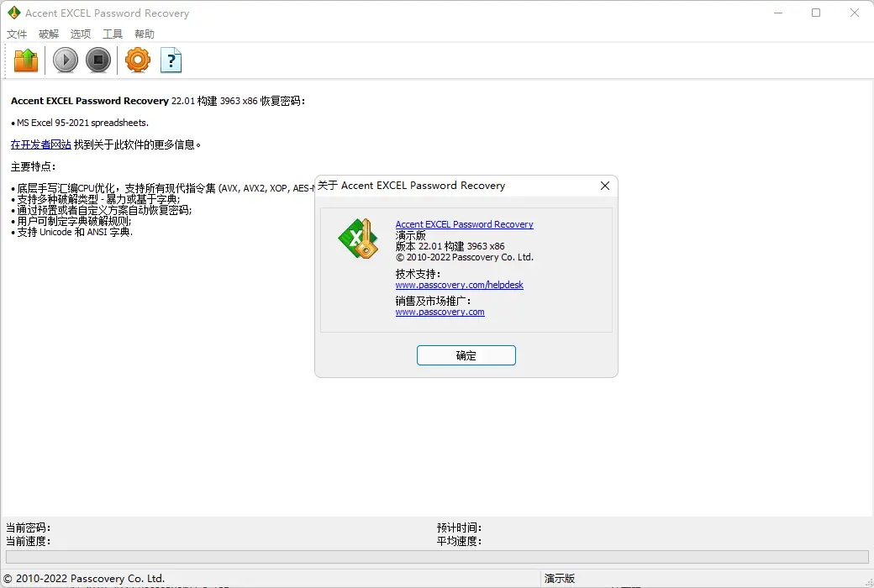Click the Accent EXCEL Password Recovery link in dialog
The height and width of the screenshot is (588, 874).
click(464, 224)
